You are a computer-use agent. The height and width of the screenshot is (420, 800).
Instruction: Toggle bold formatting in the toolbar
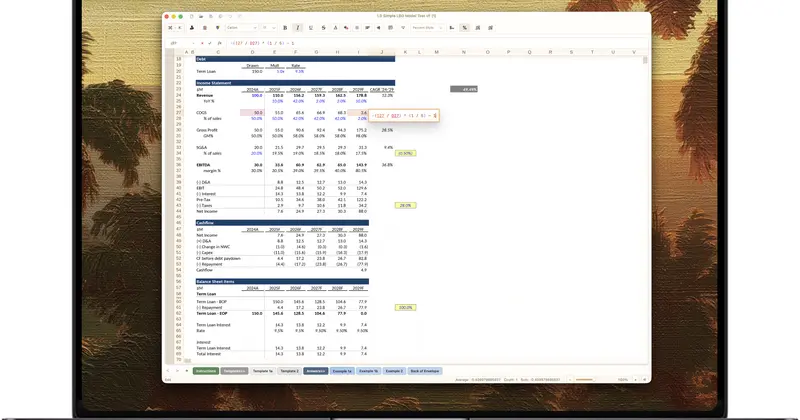click(285, 28)
